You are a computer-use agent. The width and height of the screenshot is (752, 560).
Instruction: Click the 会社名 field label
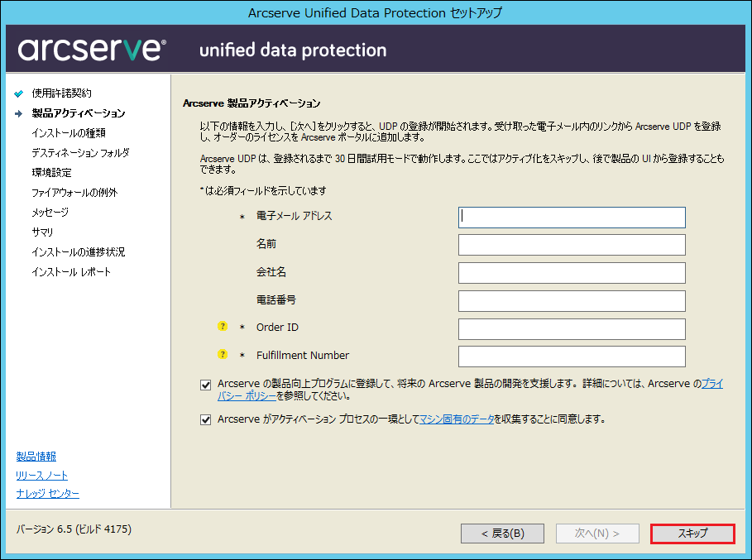click(x=271, y=272)
